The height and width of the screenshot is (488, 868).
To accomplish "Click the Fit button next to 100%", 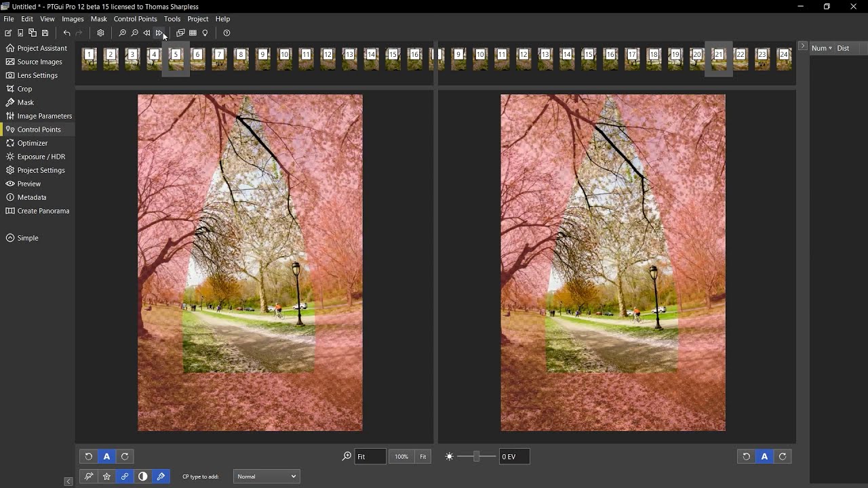I will pos(423,456).
